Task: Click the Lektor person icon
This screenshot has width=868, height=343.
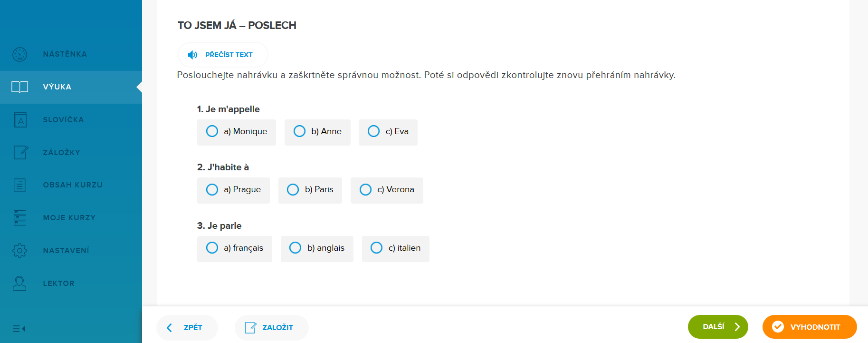Action: tap(20, 284)
